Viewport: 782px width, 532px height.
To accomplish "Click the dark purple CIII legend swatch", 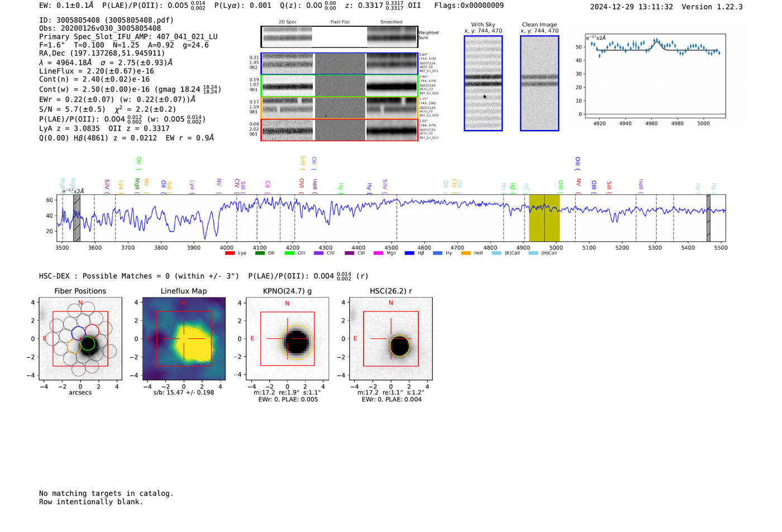I will 350,253.
